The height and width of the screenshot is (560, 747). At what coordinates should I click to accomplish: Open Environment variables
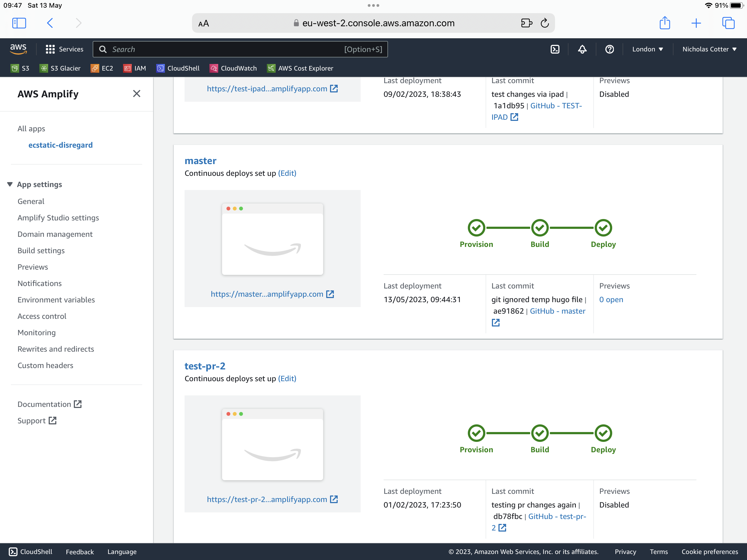tap(56, 300)
